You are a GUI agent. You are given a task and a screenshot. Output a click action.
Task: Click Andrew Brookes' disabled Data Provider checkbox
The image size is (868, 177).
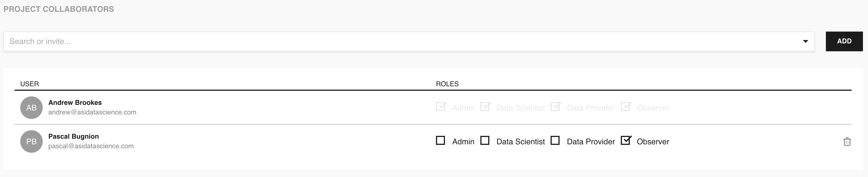(x=555, y=107)
